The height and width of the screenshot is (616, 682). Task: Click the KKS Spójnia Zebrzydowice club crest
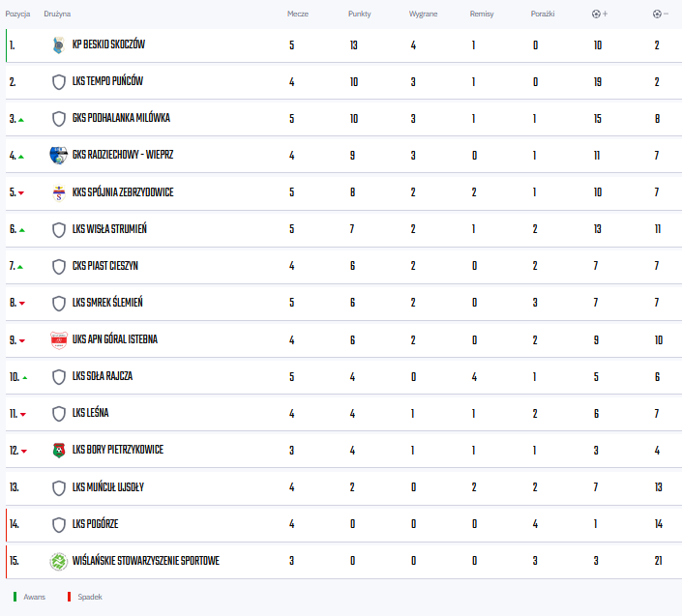59,192
